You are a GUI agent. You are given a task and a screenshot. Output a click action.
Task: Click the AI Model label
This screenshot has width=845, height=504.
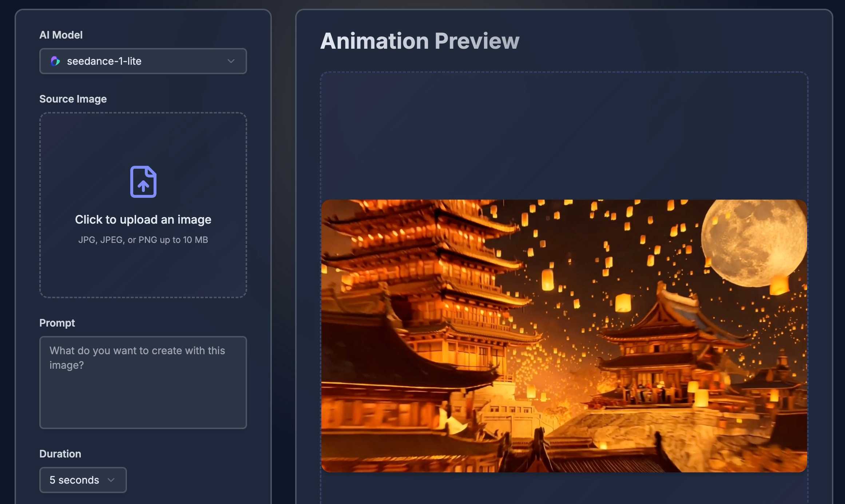[61, 35]
